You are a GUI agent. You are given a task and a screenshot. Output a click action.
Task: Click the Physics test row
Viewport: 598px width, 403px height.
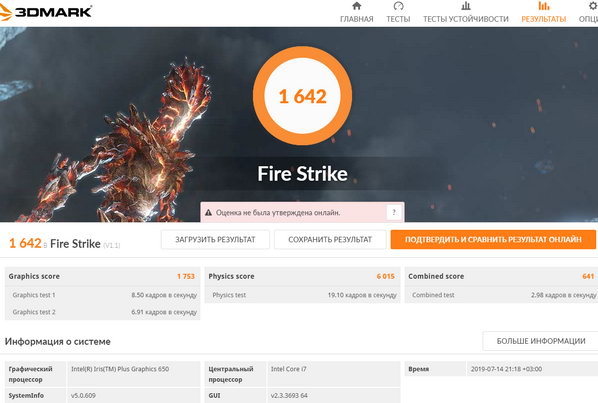point(302,295)
